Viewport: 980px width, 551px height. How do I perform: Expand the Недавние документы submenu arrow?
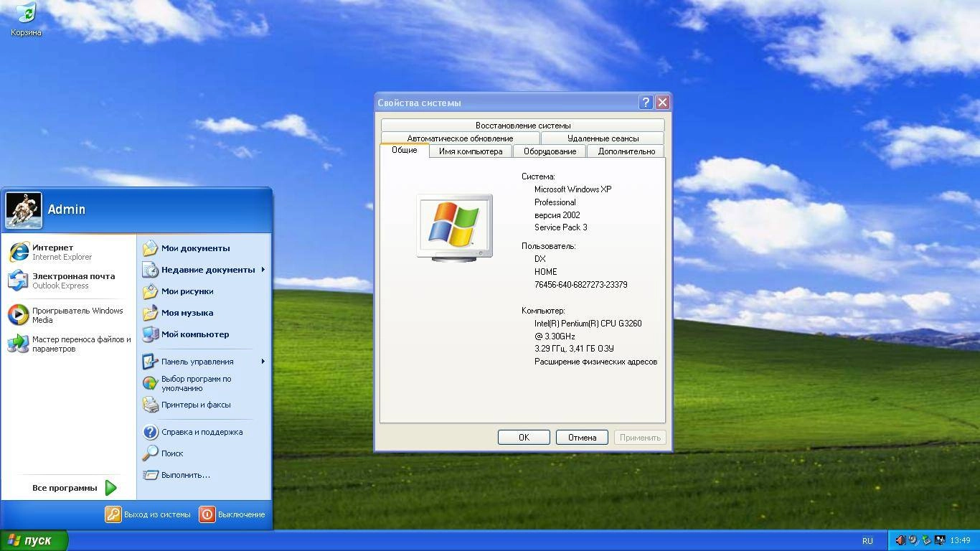point(263,270)
